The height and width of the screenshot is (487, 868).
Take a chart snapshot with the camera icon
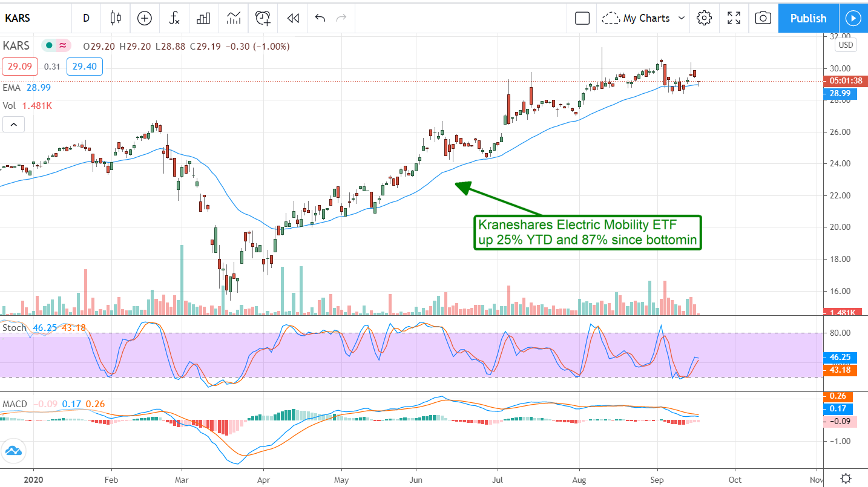click(763, 18)
